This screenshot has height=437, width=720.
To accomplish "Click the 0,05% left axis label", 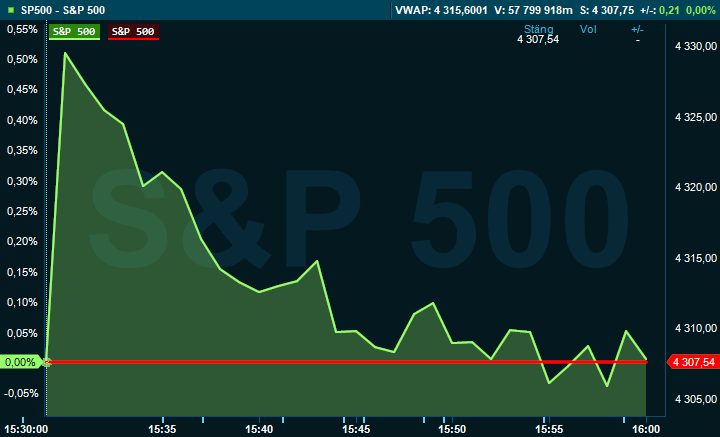I will (22, 333).
